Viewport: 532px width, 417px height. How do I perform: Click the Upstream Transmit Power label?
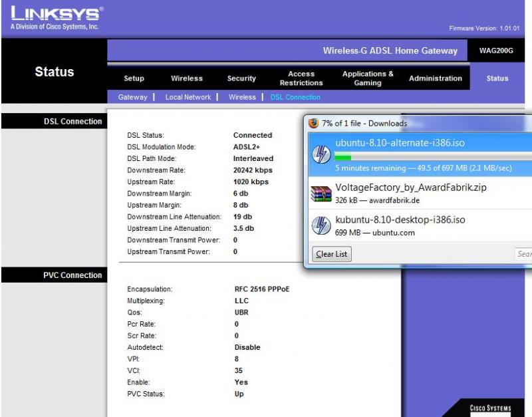pos(169,251)
